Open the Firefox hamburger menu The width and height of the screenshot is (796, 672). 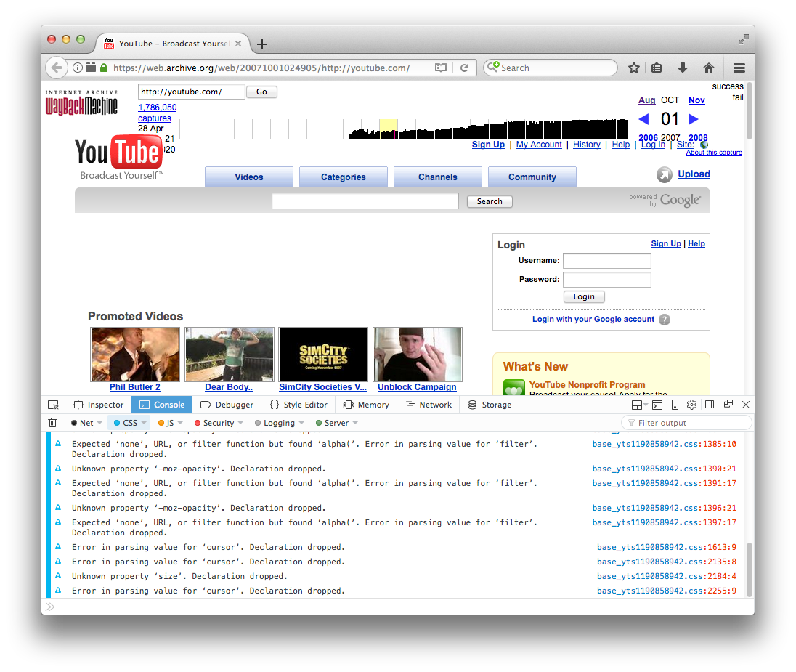coord(739,68)
